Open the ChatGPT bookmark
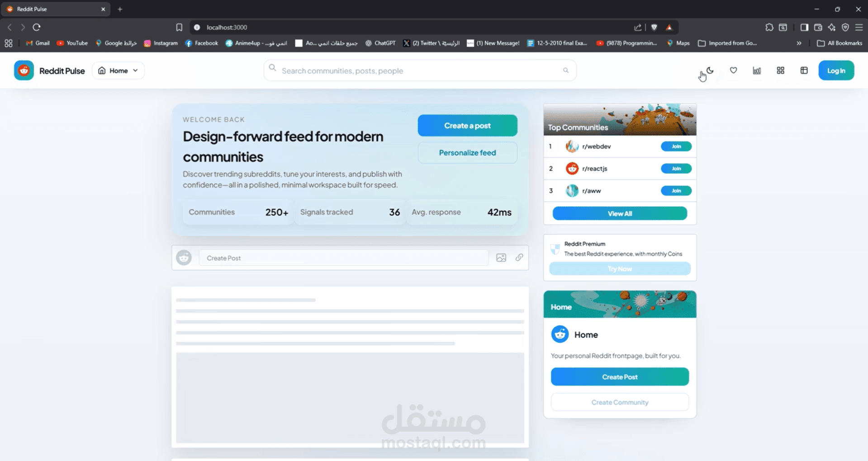Viewport: 868px width, 461px height. point(380,43)
